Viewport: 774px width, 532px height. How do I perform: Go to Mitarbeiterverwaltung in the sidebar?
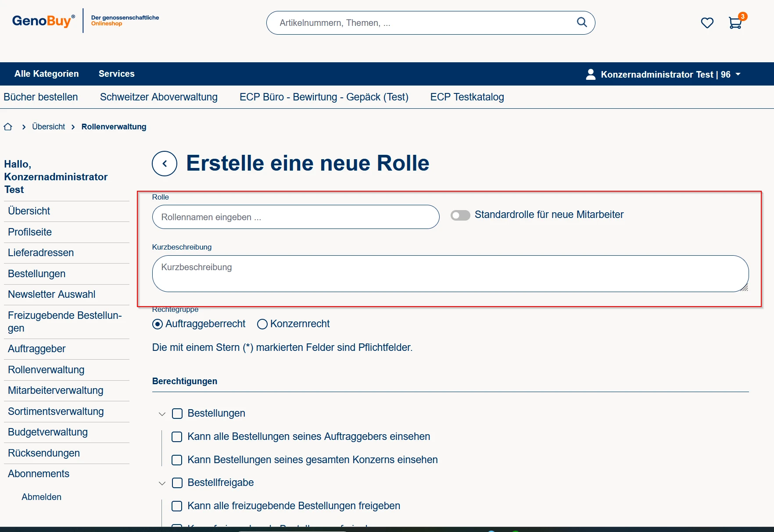pos(56,390)
